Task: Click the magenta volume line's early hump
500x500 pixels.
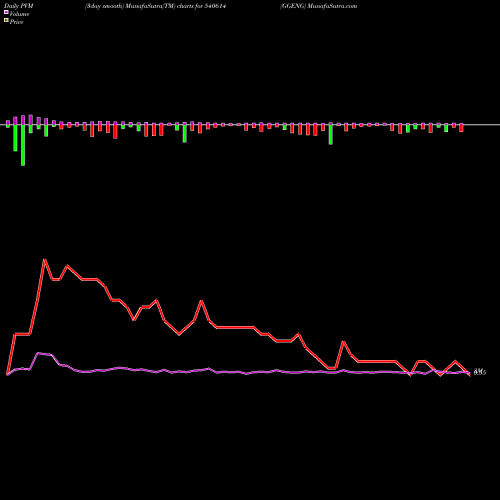Action: point(44,354)
